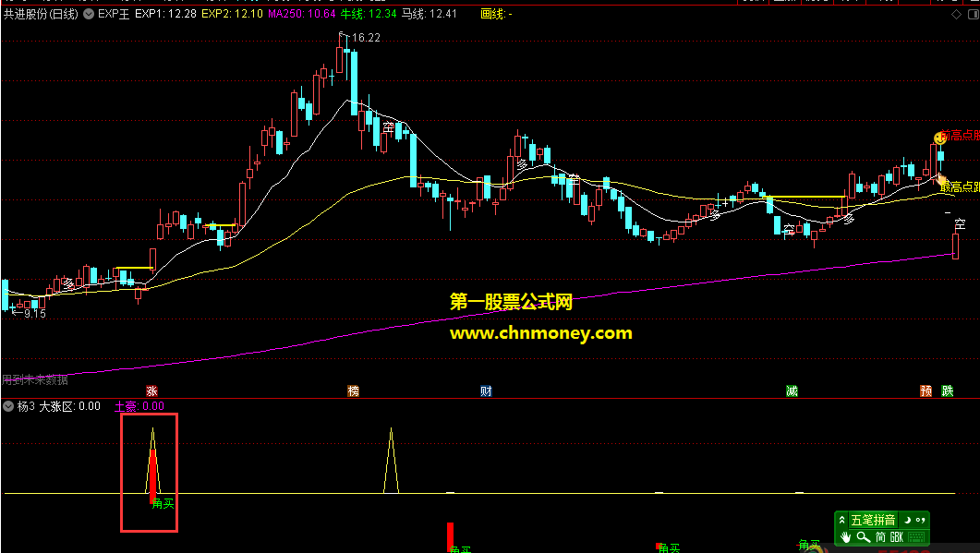Click the 减 info marker
Screen dimensions: 980x553
[x=792, y=391]
